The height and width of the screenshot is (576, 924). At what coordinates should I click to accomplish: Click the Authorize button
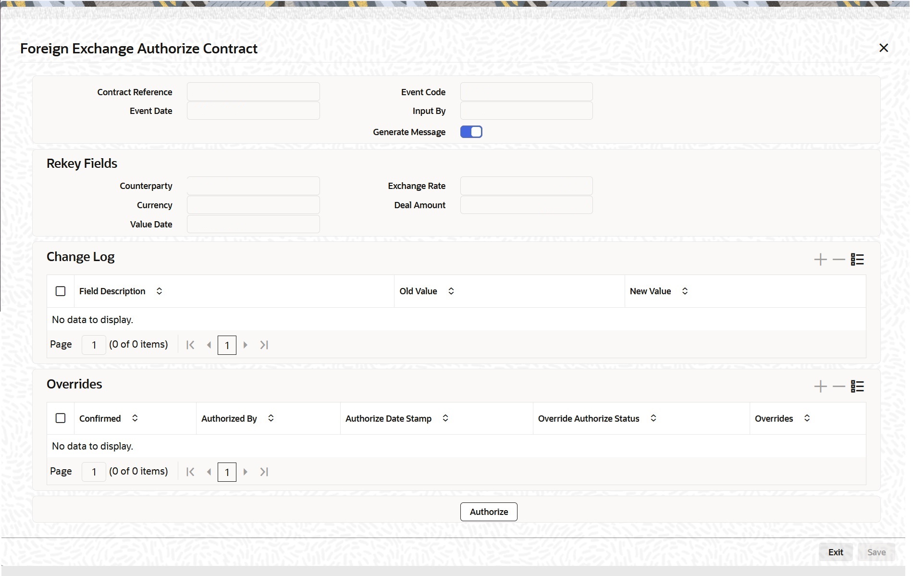tap(488, 512)
